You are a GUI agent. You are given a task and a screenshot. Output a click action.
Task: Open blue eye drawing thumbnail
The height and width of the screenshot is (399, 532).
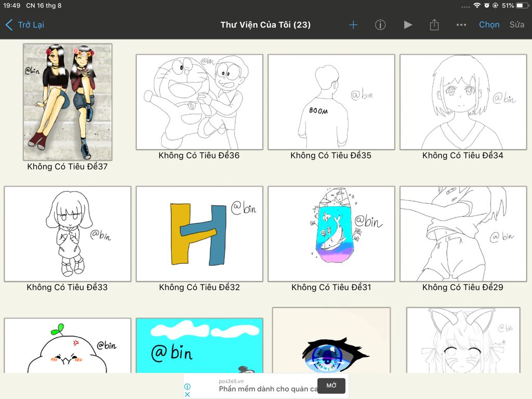coord(331,340)
